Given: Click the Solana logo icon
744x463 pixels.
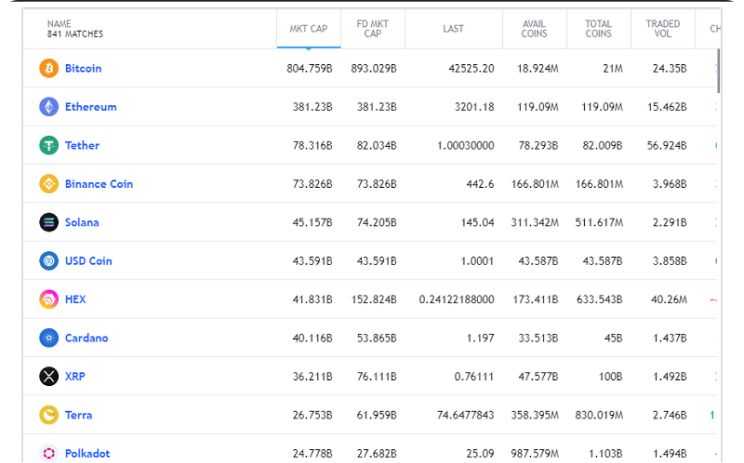Looking at the screenshot, I should coord(49,222).
